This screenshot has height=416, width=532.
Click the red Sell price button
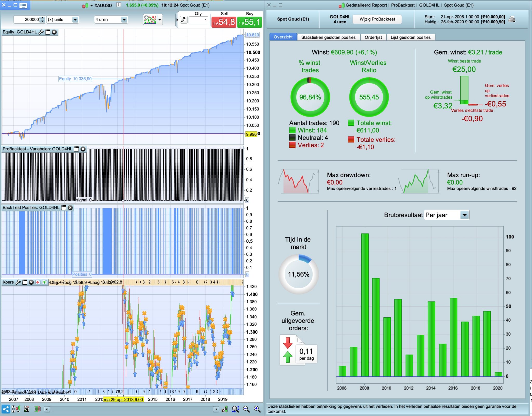(x=223, y=22)
